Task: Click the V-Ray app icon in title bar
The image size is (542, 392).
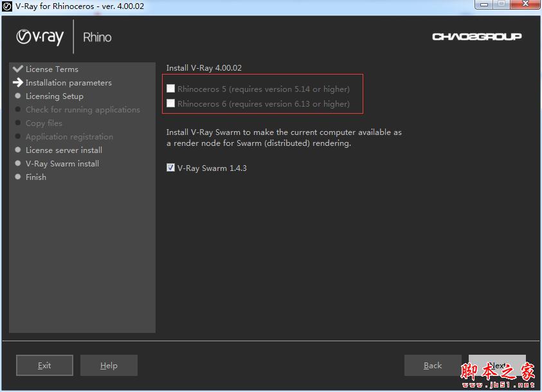Action: [x=7, y=6]
